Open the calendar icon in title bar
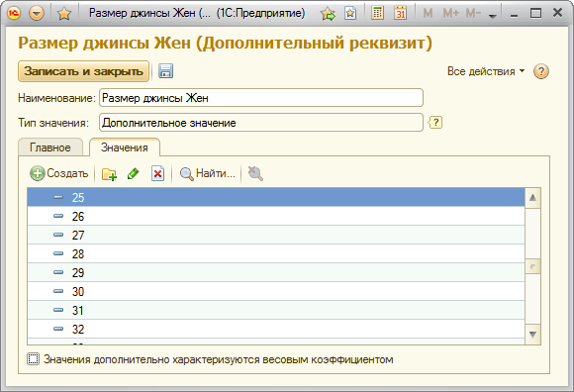 (x=400, y=13)
